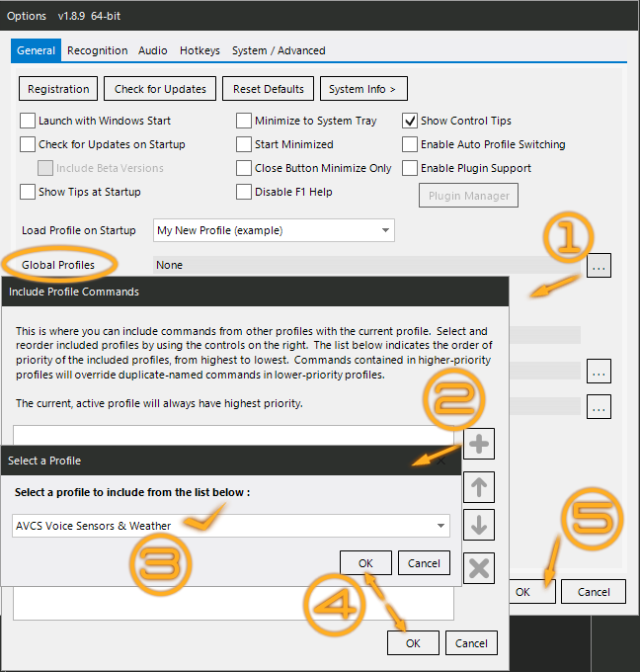Click the X icon to remove profile
The width and height of the screenshot is (640, 672).
point(479,568)
